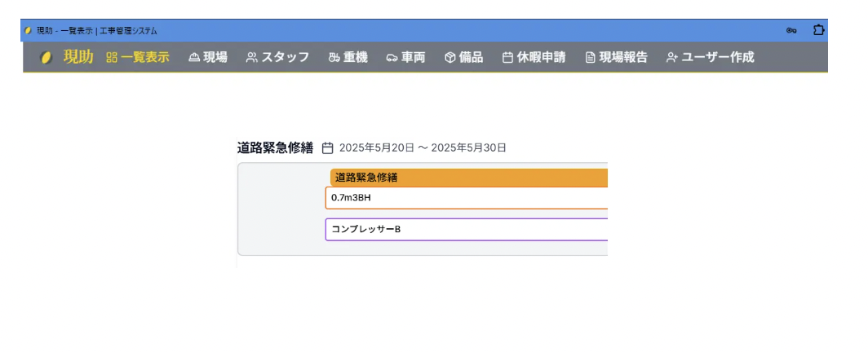This screenshot has height=352, width=868.
Task: Select the コンプレッサーB purple bar
Action: (x=467, y=229)
